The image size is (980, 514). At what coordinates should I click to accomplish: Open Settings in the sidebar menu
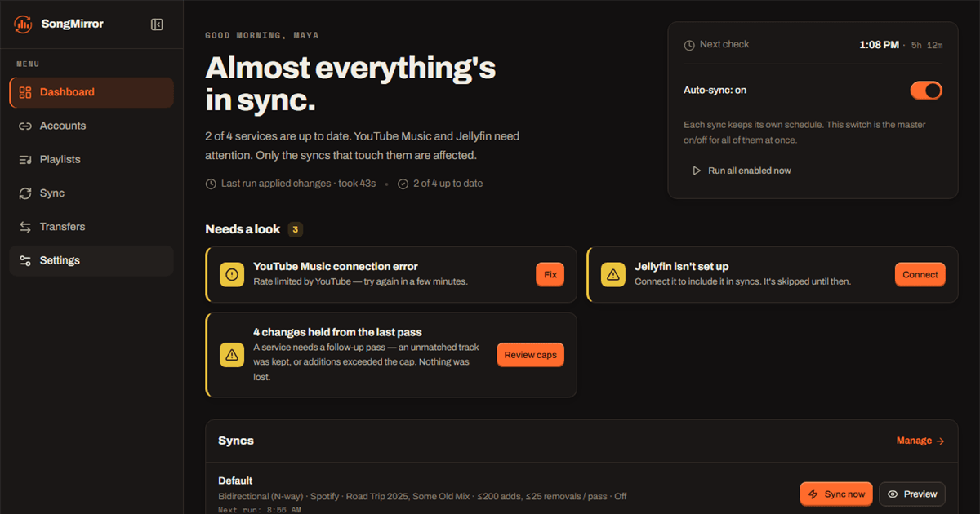[x=91, y=260]
